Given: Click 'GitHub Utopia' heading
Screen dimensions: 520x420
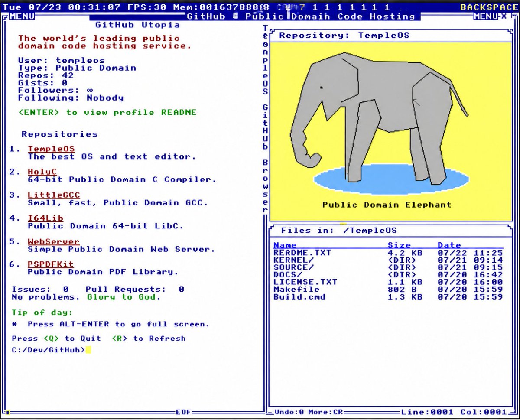Looking at the screenshot, I should click(137, 25).
